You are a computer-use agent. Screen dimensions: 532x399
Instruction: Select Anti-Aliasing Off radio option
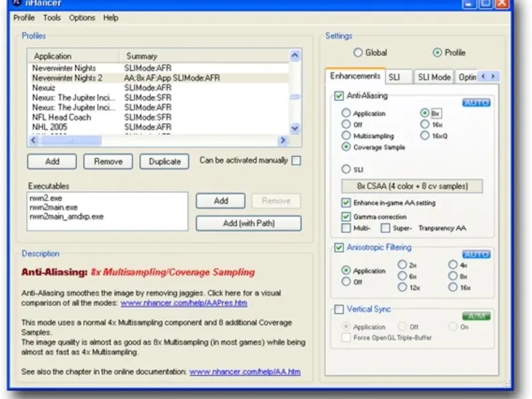(x=346, y=124)
